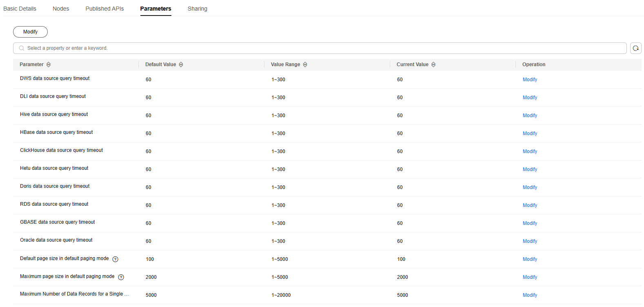This screenshot has width=644, height=307.
Task: Click current value '60' in Hive row
Action: 400,116
